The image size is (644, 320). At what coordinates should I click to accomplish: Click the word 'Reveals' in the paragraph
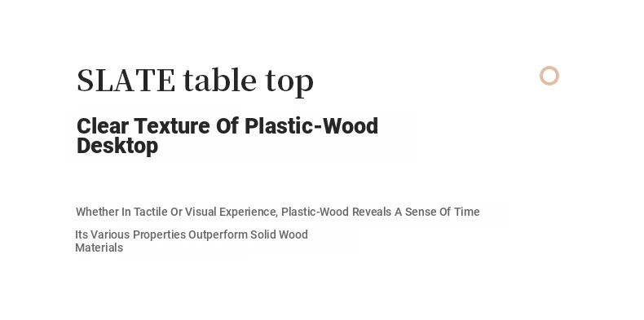point(372,212)
